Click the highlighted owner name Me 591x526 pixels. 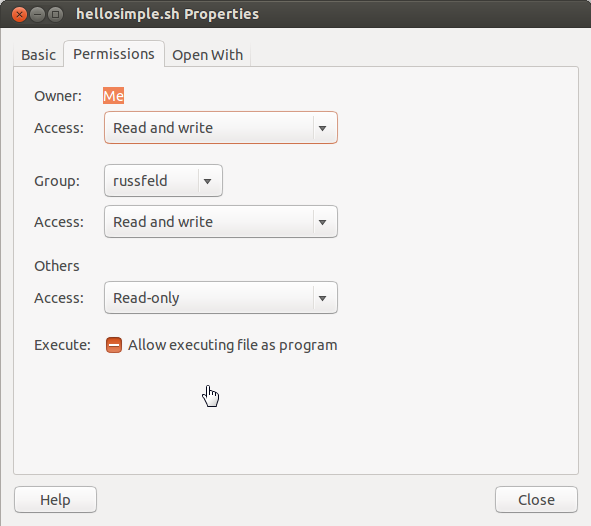coord(113,96)
